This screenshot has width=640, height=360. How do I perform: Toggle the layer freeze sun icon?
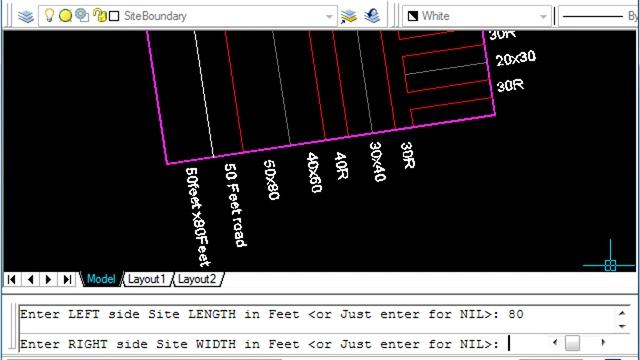[x=65, y=16]
